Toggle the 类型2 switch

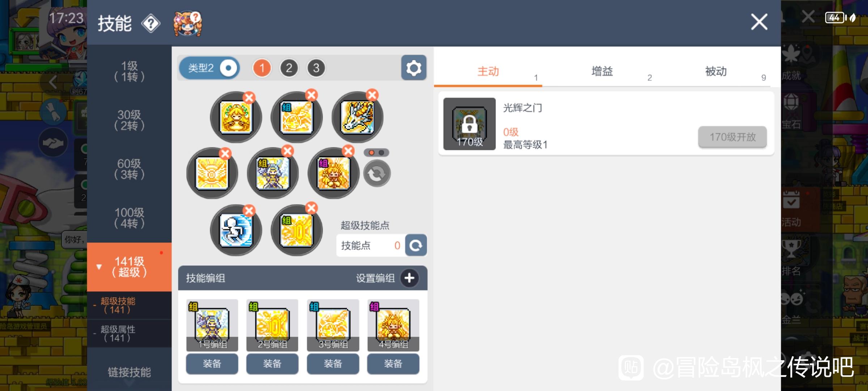[x=209, y=68]
